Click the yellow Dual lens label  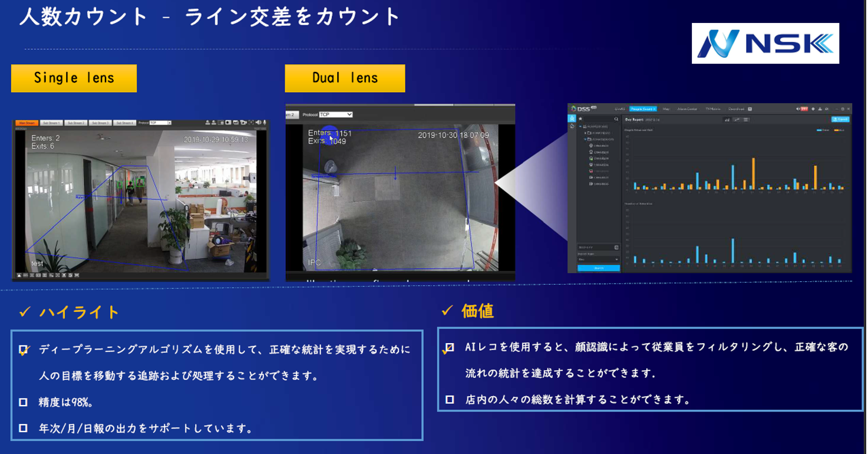click(x=345, y=78)
